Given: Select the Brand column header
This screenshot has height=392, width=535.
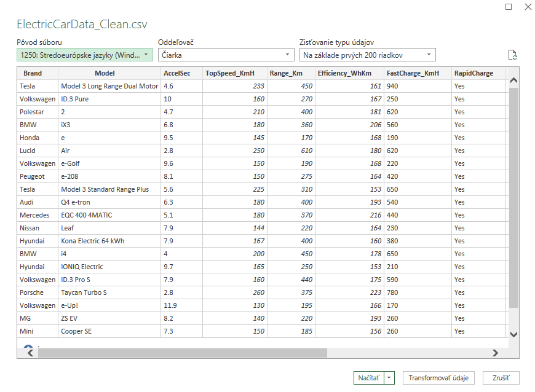Looking at the screenshot, I should pos(38,73).
